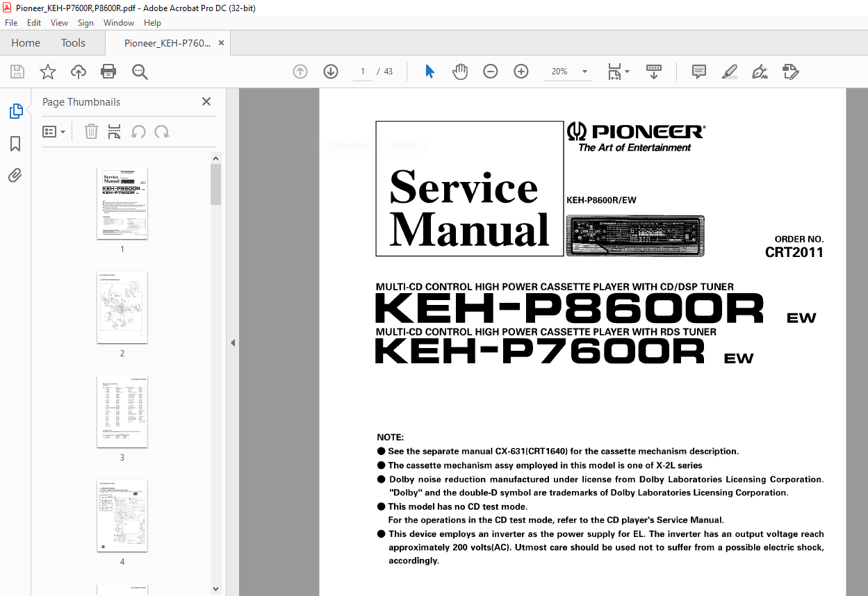Viewport: 868px width, 596px height.
Task: Open the View menu
Action: 59,23
